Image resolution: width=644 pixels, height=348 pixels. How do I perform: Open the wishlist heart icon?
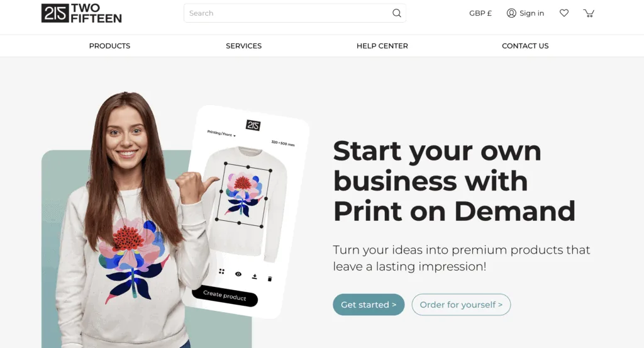click(564, 13)
